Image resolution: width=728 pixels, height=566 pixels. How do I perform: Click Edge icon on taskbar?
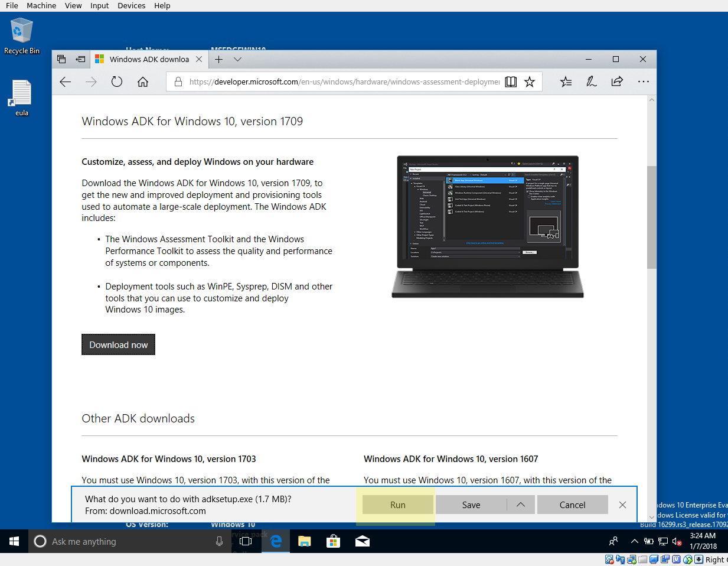(275, 541)
